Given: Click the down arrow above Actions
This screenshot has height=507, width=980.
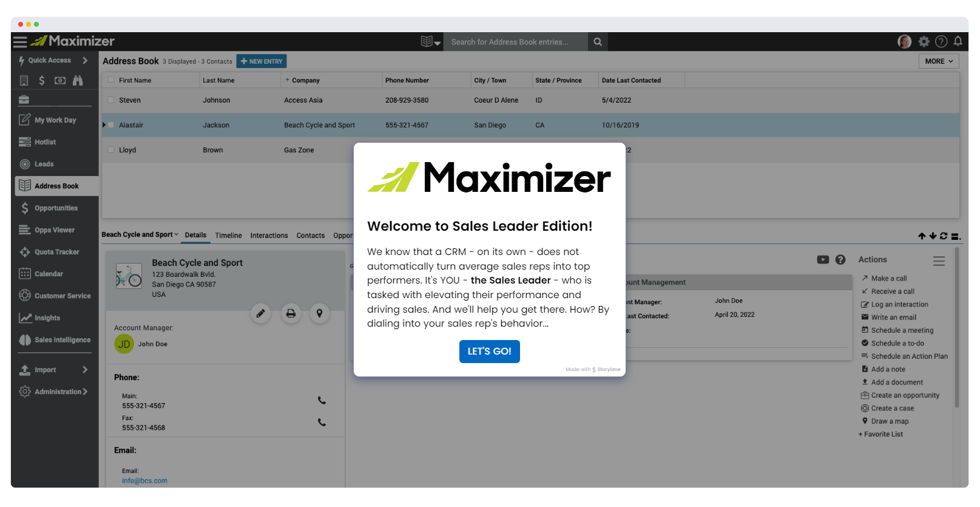Looking at the screenshot, I should 933,236.
